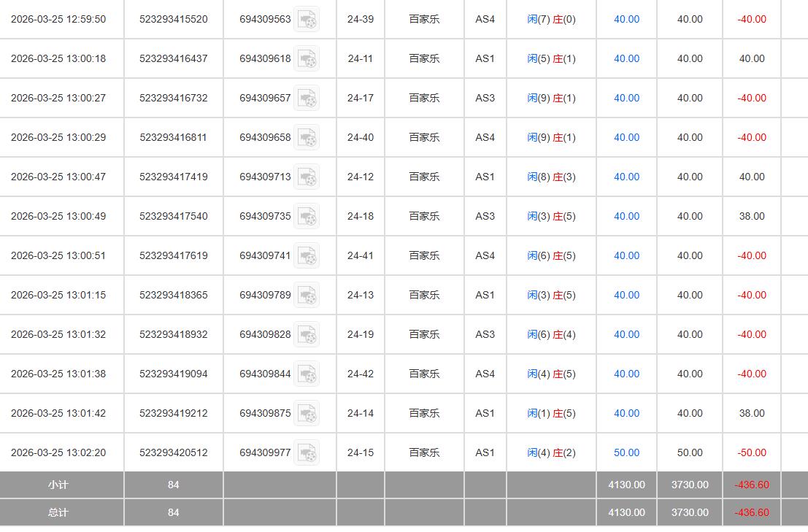View replay for game 694309977
Viewport: 808px width, 532px height.
coord(307,452)
